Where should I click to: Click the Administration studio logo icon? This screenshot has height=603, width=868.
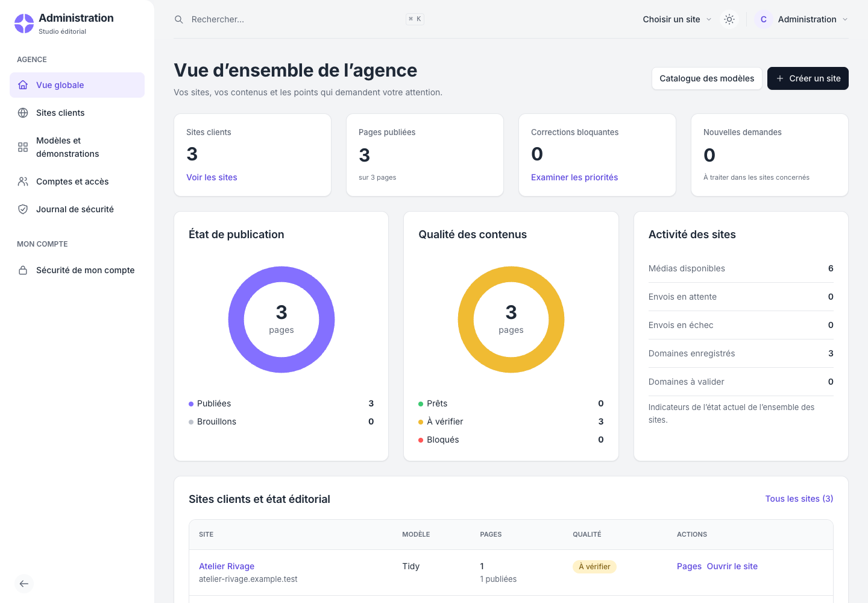pyautogui.click(x=24, y=24)
